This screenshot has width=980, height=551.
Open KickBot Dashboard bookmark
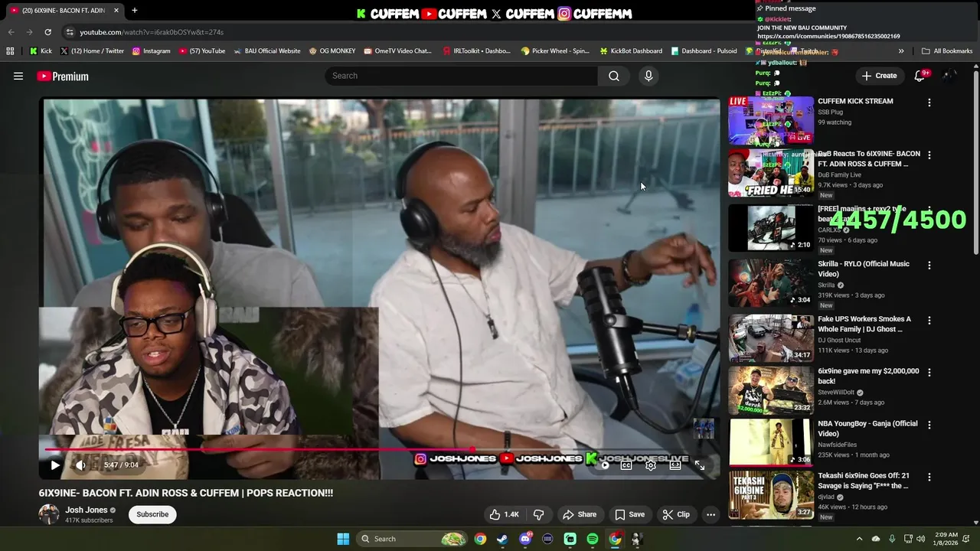(630, 51)
